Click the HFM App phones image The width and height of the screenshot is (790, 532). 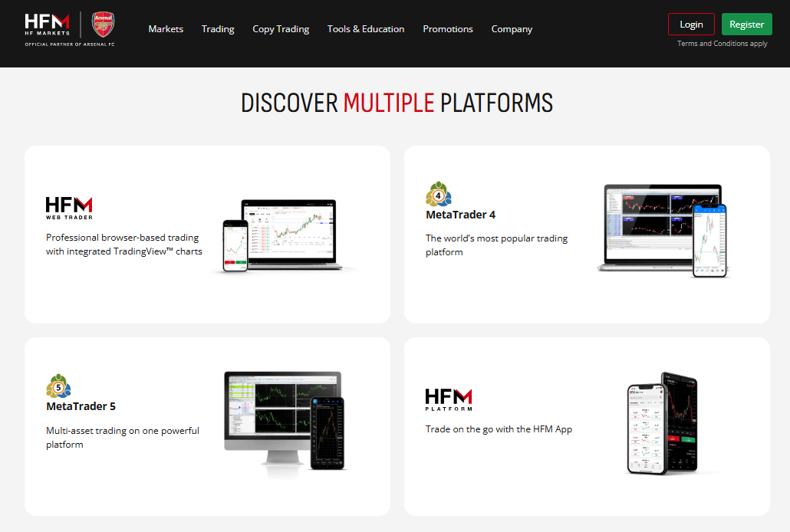[663, 424]
